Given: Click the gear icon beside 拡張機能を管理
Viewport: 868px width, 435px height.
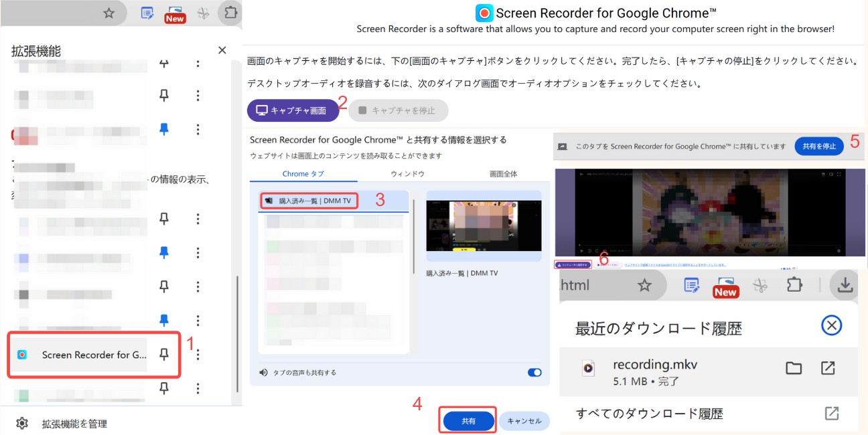Looking at the screenshot, I should (x=22, y=423).
